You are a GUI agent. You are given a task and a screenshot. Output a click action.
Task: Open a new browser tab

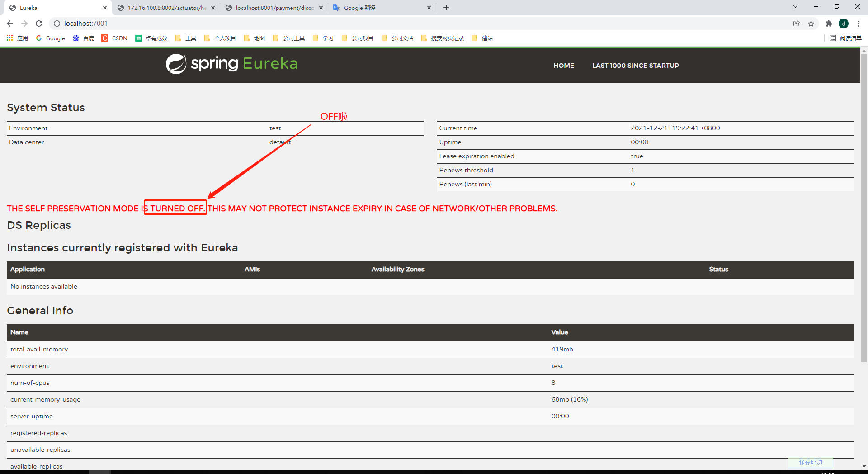point(446,8)
